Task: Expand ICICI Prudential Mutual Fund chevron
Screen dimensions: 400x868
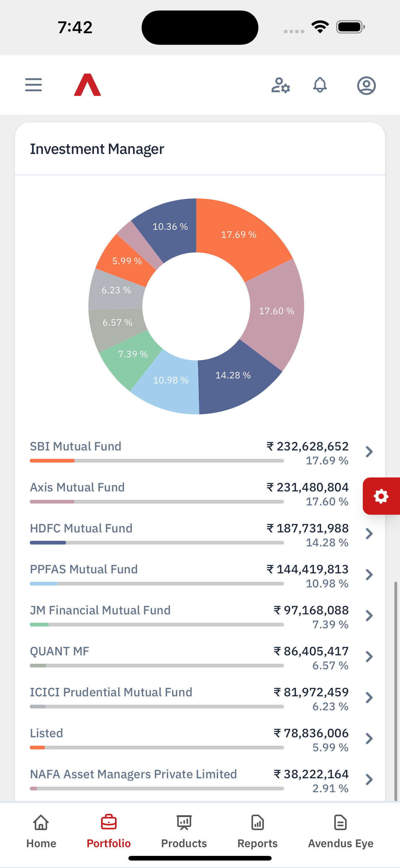Action: [369, 698]
